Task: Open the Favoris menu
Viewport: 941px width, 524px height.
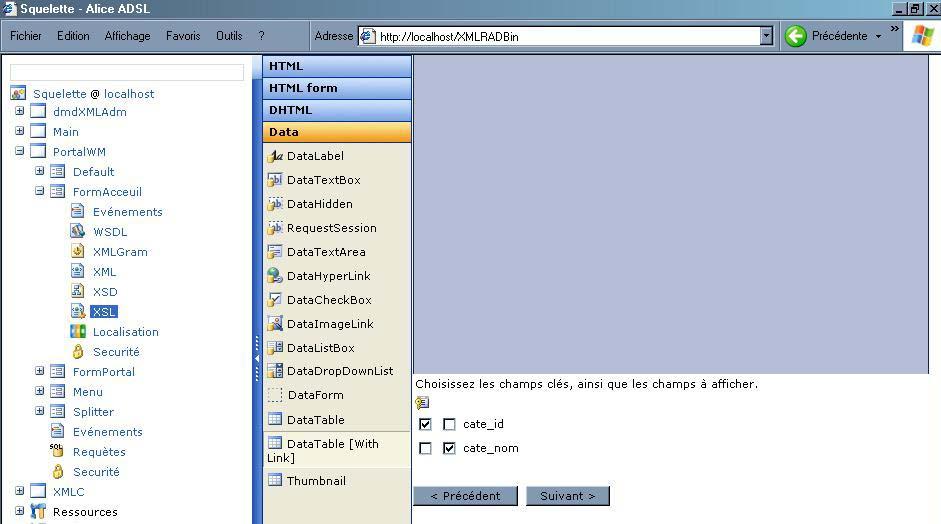Action: (x=183, y=36)
